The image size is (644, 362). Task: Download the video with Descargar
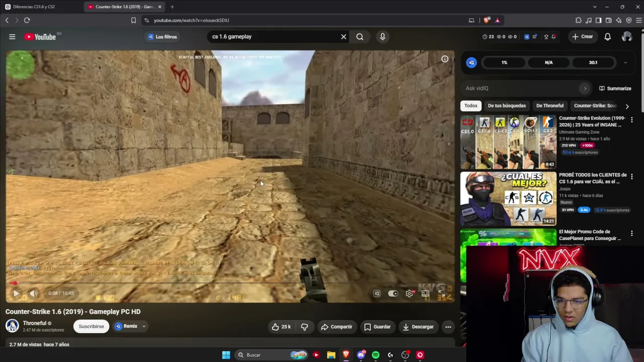tap(418, 327)
